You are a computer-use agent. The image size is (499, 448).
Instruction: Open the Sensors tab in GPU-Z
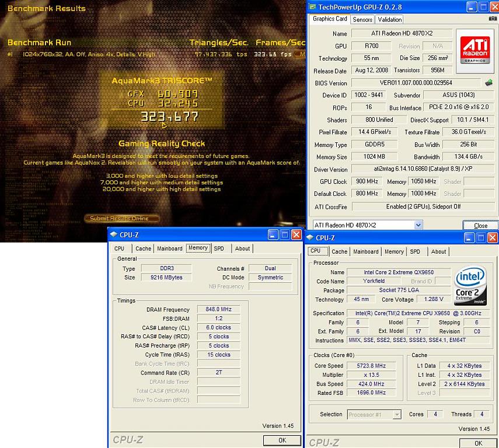point(362,19)
